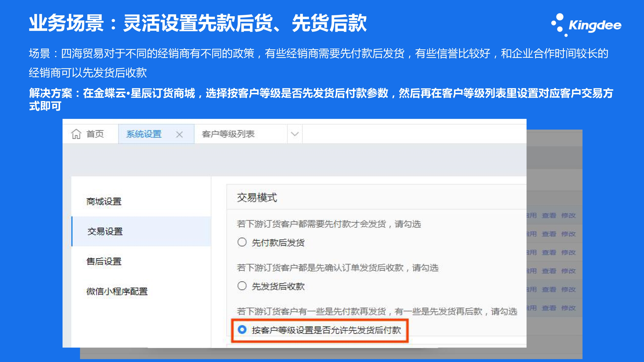The image size is (644, 362).
Task: Open 商城设置 in the sidebar
Action: tap(104, 201)
